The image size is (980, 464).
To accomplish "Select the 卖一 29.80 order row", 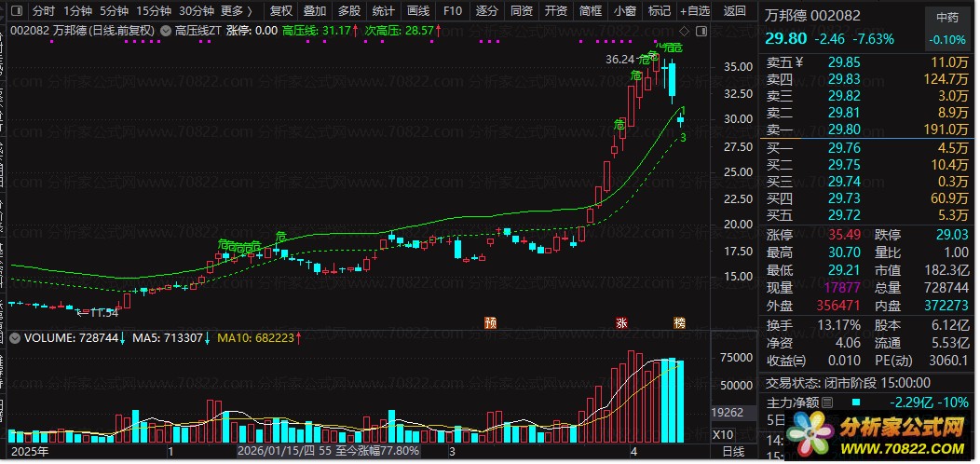I will pos(867,130).
